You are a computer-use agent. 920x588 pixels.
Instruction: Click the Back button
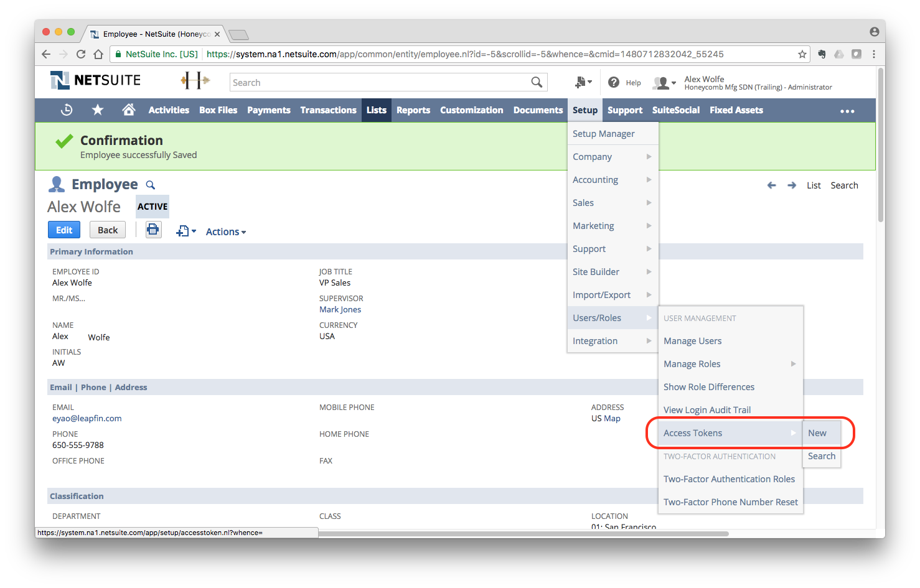coord(108,230)
